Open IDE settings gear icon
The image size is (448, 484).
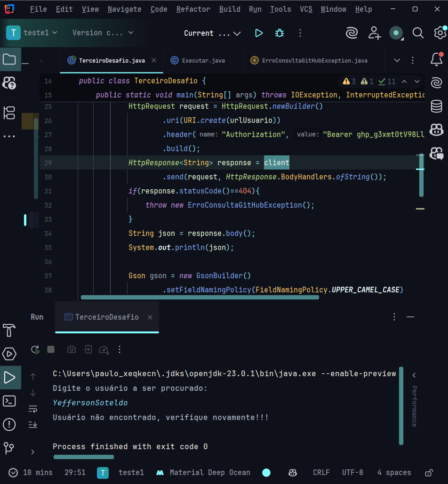click(440, 32)
